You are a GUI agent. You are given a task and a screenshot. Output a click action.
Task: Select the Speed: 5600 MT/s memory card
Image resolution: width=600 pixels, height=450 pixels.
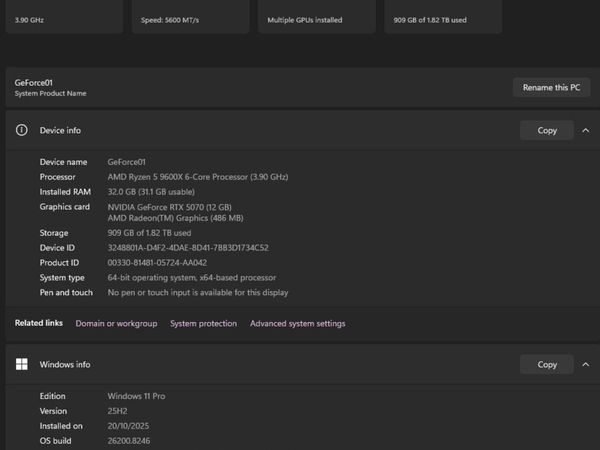191,17
